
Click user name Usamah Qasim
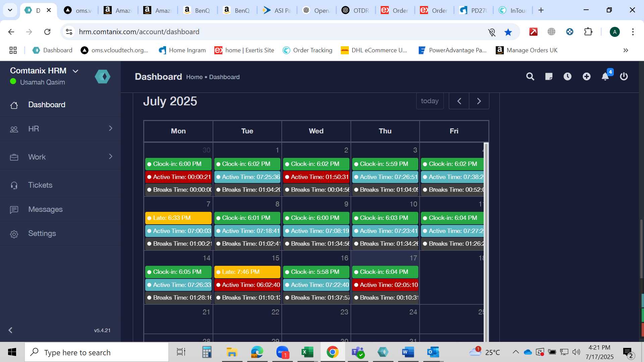pyautogui.click(x=43, y=82)
